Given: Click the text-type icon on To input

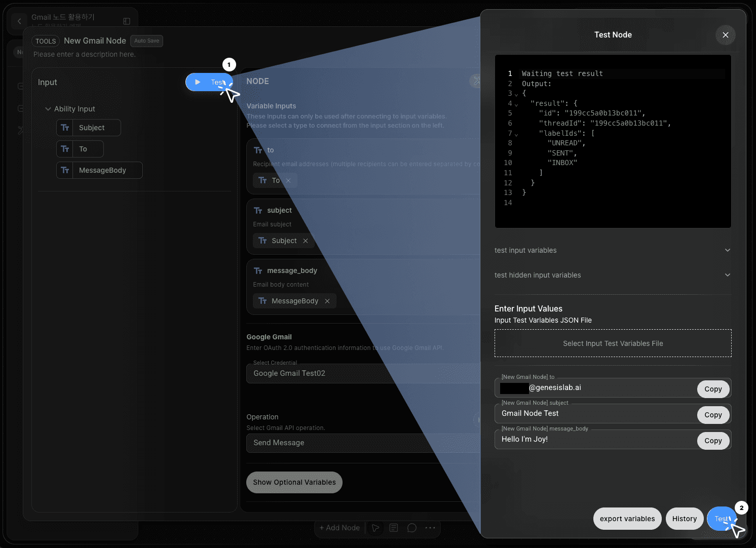Looking at the screenshot, I should point(65,149).
